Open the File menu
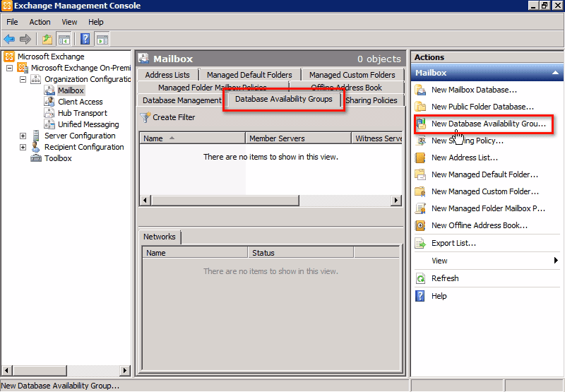Image resolution: width=565 pixels, height=392 pixels. pyautogui.click(x=12, y=22)
